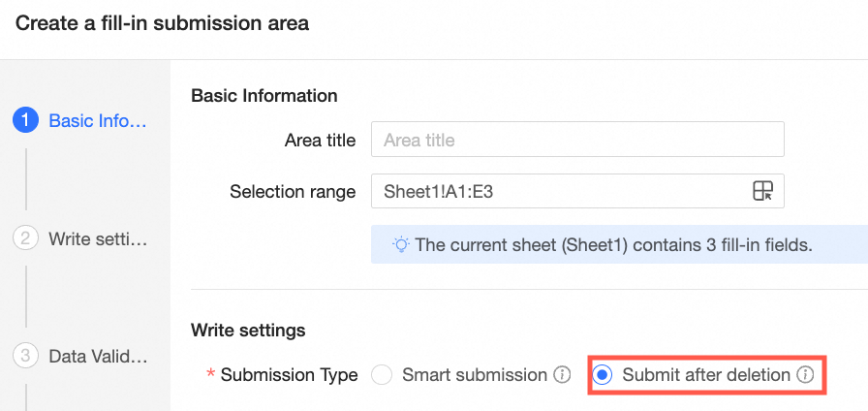The width and height of the screenshot is (868, 411).
Task: Go to the Write settings step label
Action: pos(98,238)
